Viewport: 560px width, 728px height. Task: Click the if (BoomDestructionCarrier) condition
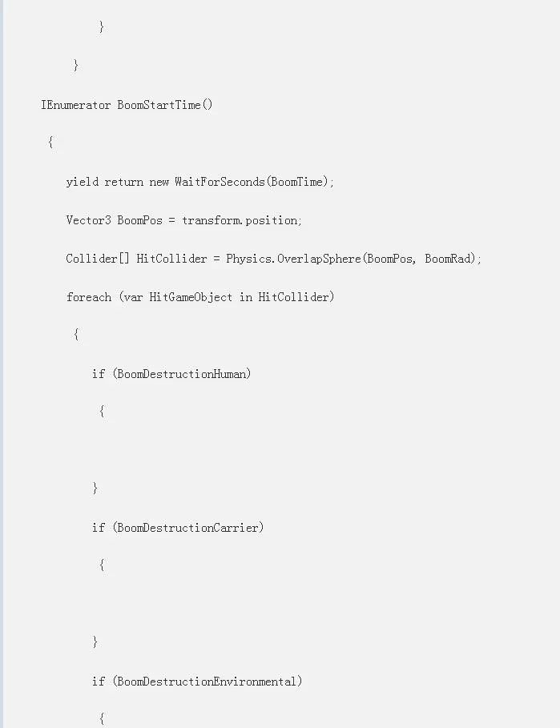click(178, 528)
